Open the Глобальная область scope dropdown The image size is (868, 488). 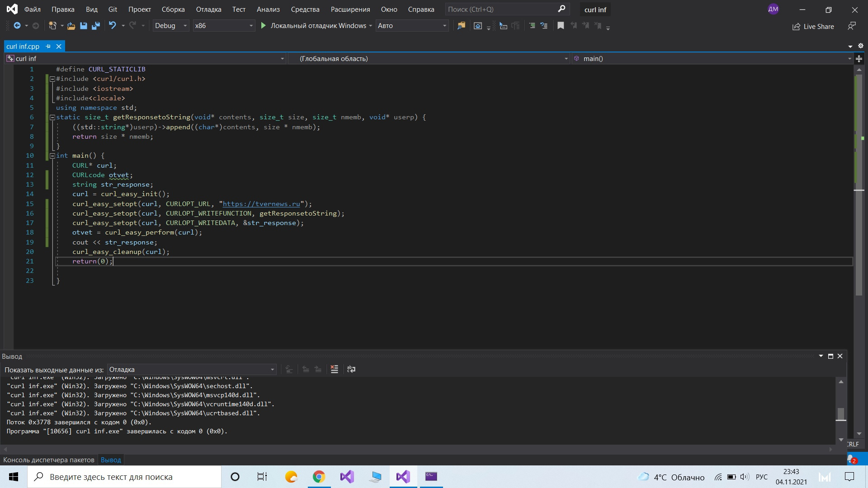click(429, 59)
